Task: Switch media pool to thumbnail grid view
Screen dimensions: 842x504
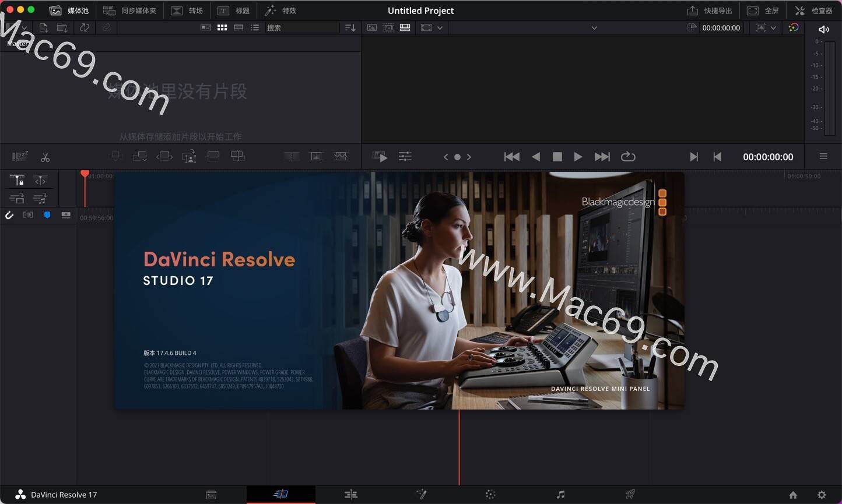Action: coord(222,27)
